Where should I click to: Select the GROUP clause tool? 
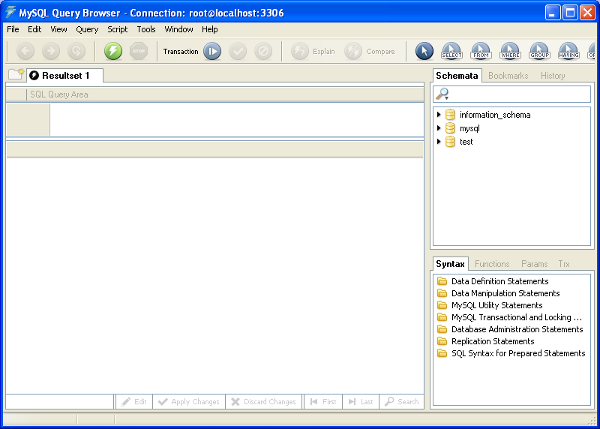(x=540, y=51)
